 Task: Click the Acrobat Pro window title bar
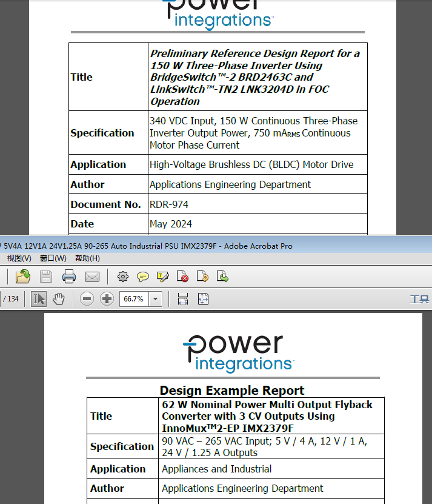coord(216,246)
